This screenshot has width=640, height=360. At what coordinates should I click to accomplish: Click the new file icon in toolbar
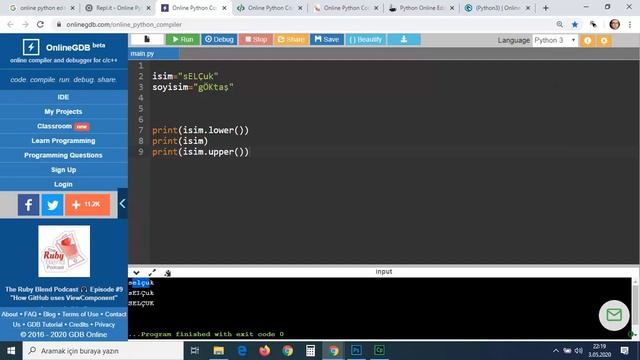coord(147,39)
